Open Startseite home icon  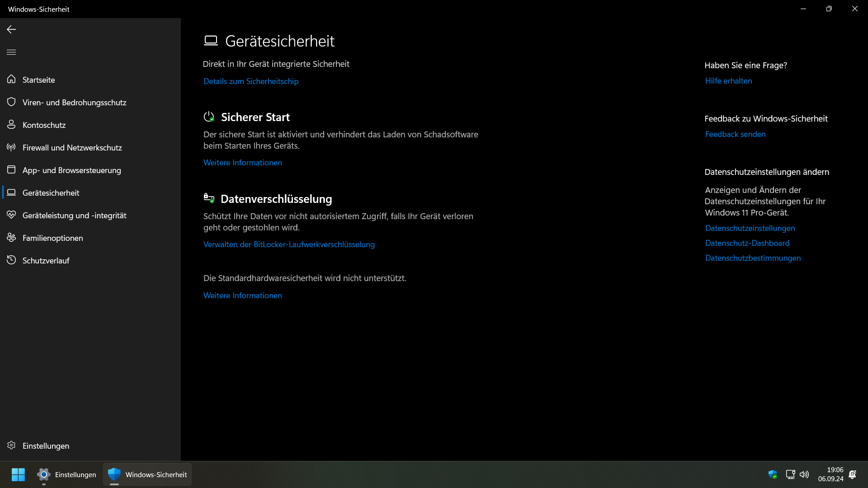click(x=11, y=80)
